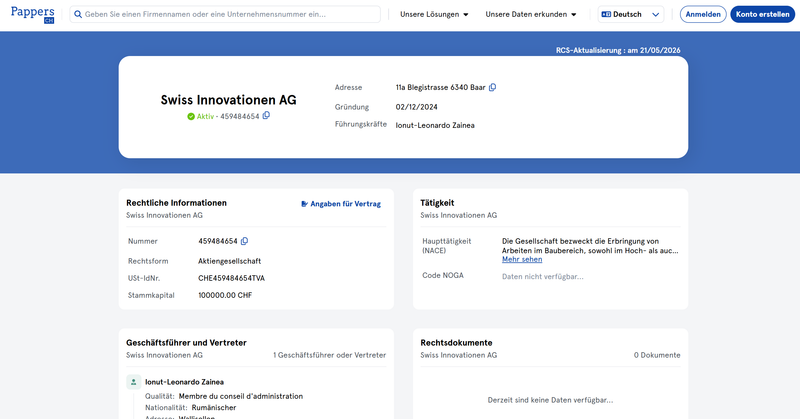Screen dimensions: 800x419
Task: Open the Pappers CH logo homepage
Action: pyautogui.click(x=33, y=14)
